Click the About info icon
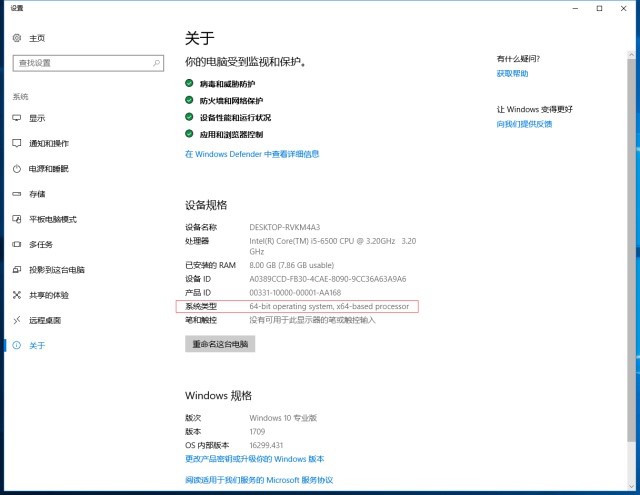Viewport: 640px width, 495px height. pyautogui.click(x=17, y=345)
